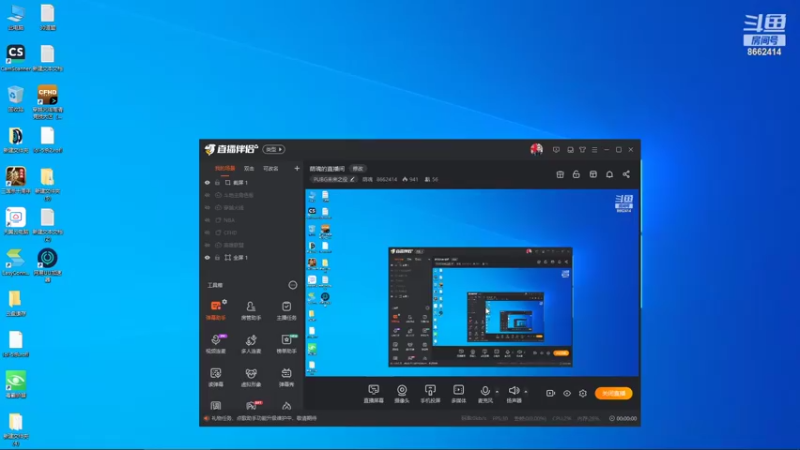Click pencil edit icon beside PUBG category
The image size is (800, 450).
tap(352, 179)
